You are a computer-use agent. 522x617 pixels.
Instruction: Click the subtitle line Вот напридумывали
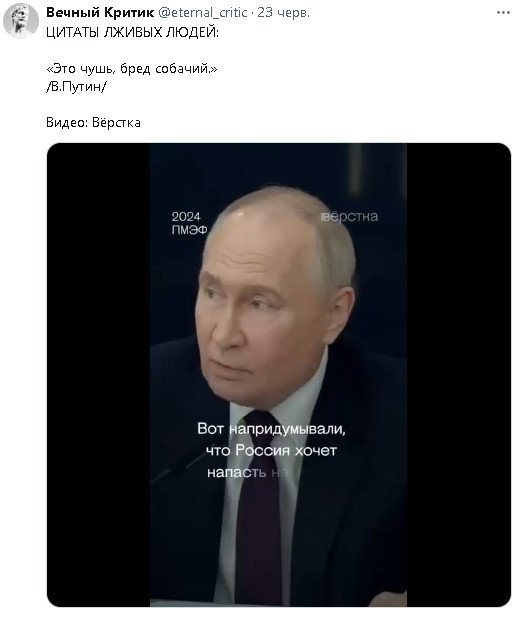point(271,429)
